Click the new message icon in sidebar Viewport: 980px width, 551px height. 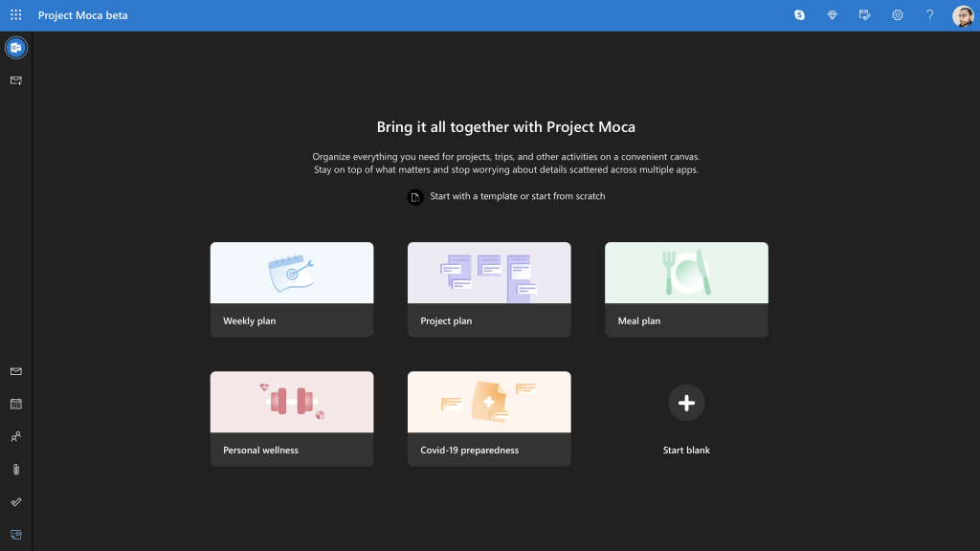[x=16, y=80]
